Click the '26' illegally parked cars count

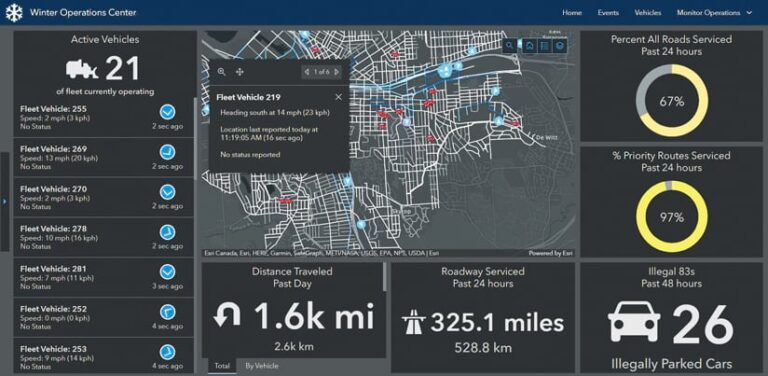[702, 324]
